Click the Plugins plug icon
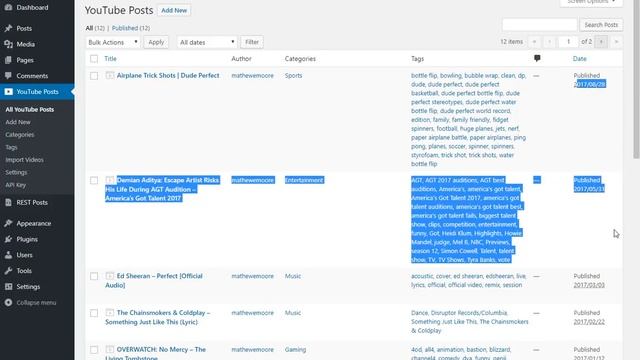 click(x=8, y=239)
